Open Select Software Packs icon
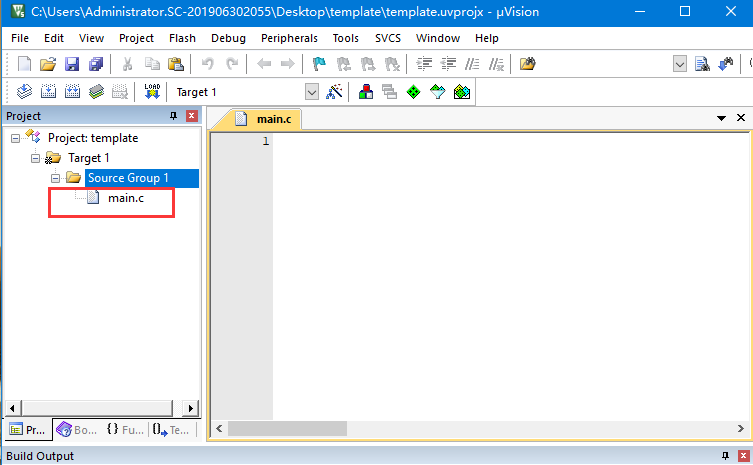Viewport: 753px width, 465px height. 437,91
